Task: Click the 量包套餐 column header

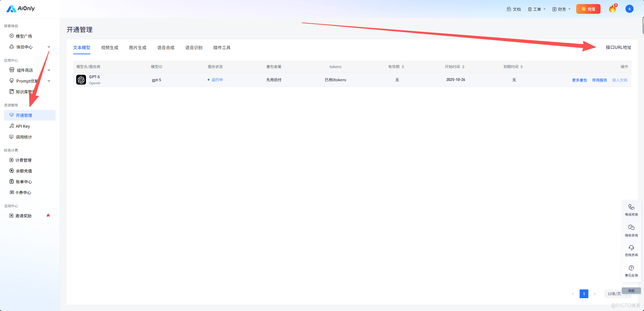Action: pyautogui.click(x=274, y=67)
